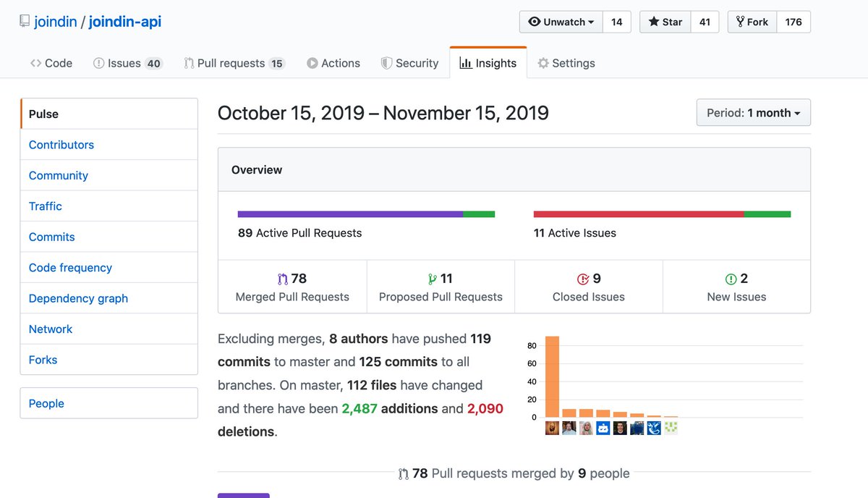Click the new issue icon beside 2
868x498 pixels.
[x=731, y=279]
